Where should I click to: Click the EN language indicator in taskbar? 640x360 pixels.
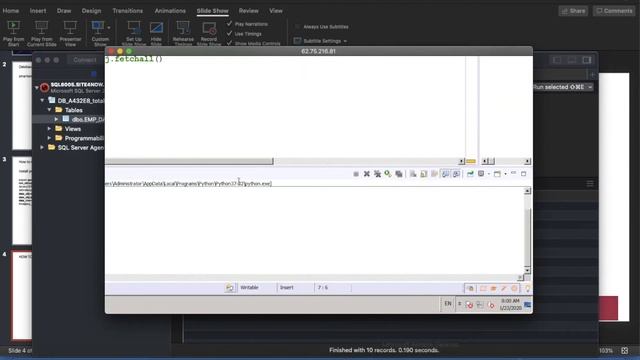click(448, 304)
